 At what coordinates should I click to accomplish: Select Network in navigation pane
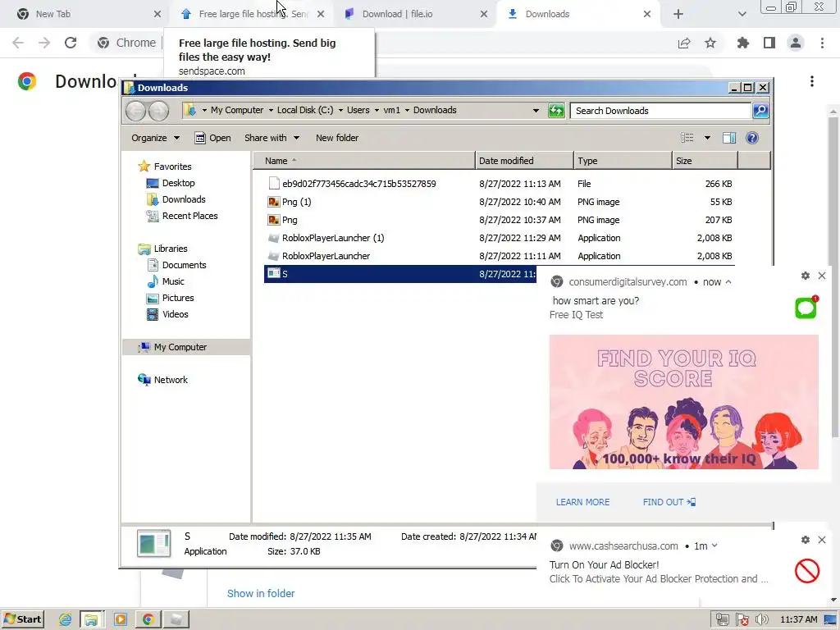click(x=171, y=380)
